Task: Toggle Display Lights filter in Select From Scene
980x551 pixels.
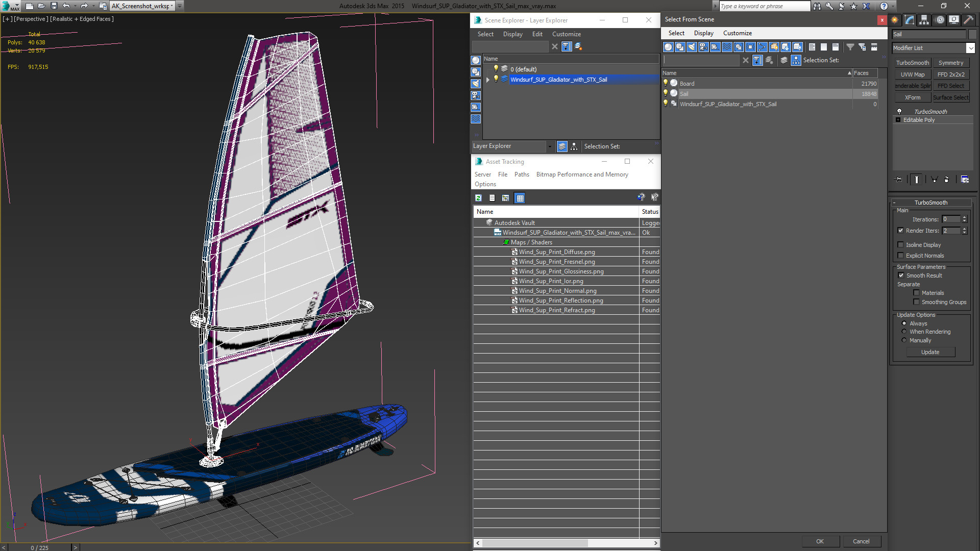Action: (x=692, y=47)
